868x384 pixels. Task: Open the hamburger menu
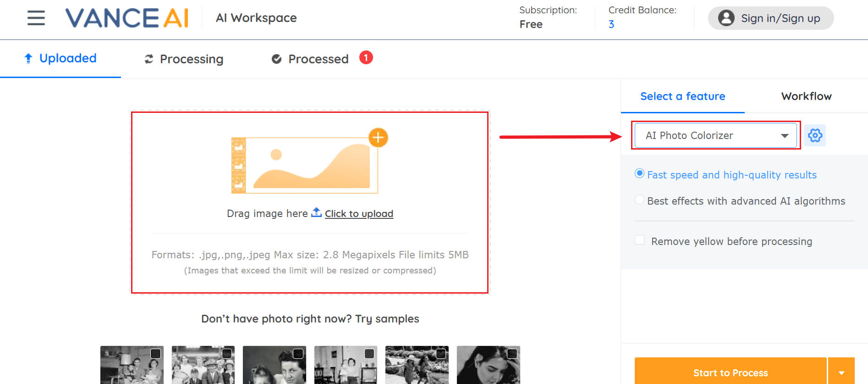(36, 18)
